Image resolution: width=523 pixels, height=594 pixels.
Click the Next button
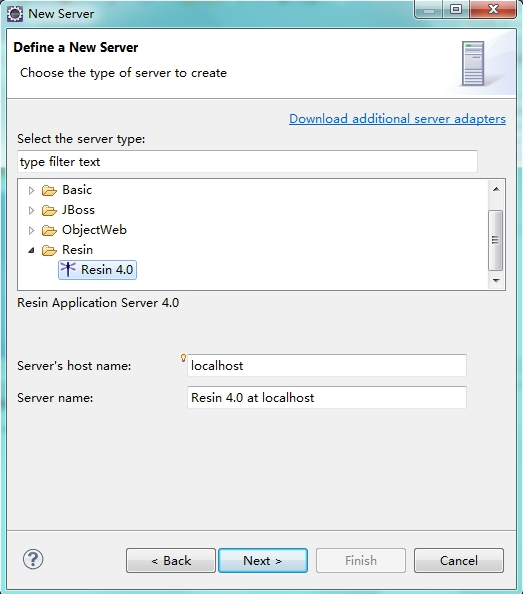[x=263, y=560]
